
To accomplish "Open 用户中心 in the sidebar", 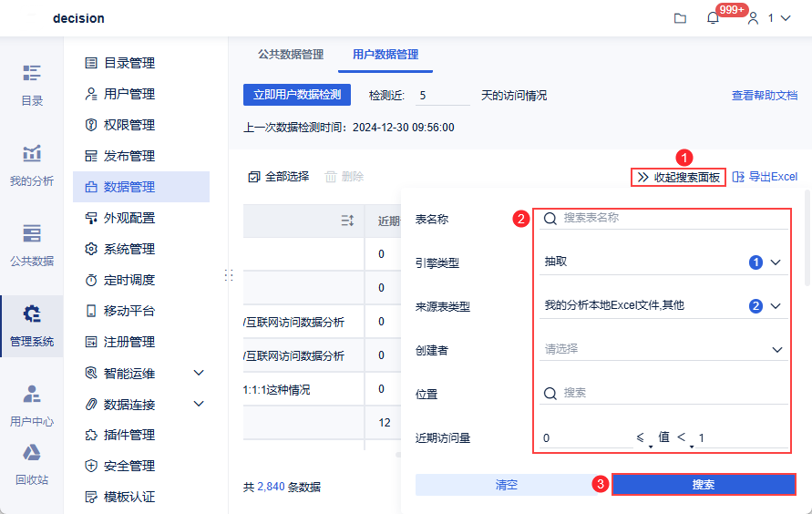I will (32, 406).
